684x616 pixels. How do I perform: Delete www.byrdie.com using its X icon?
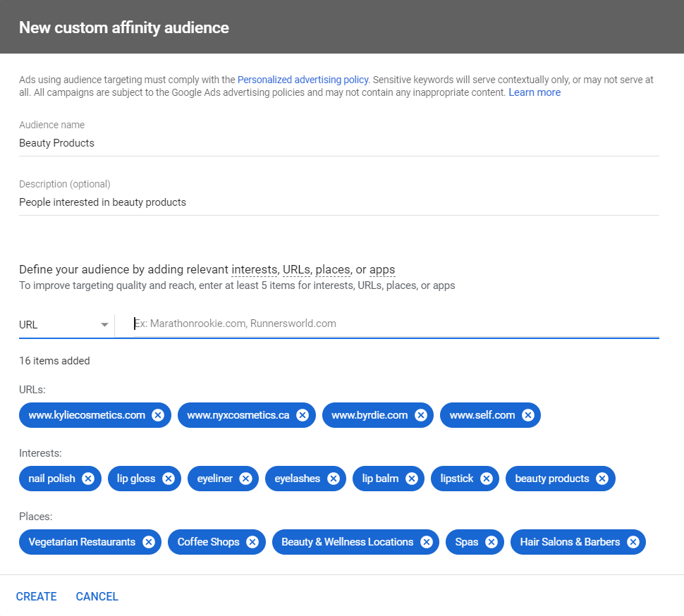[x=421, y=415]
